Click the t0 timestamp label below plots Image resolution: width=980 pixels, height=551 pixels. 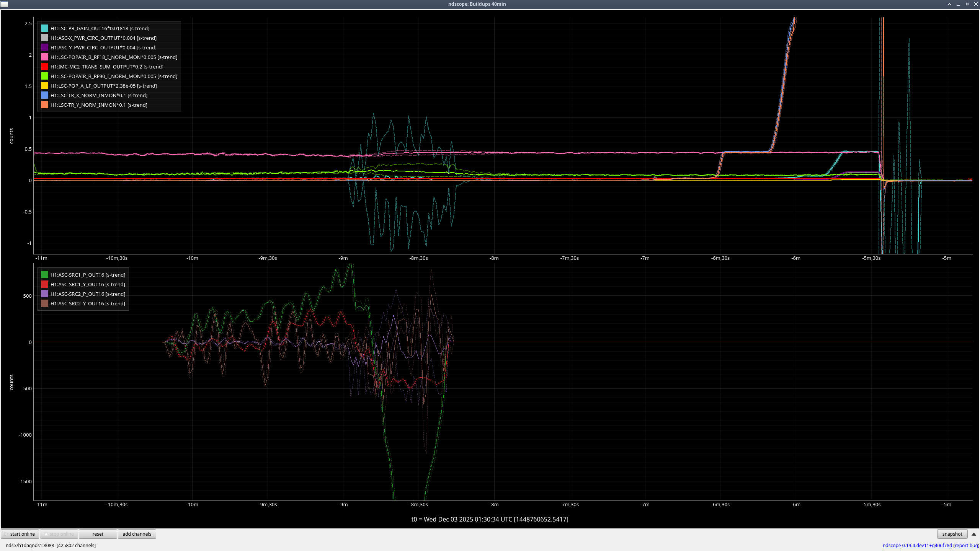tap(490, 519)
